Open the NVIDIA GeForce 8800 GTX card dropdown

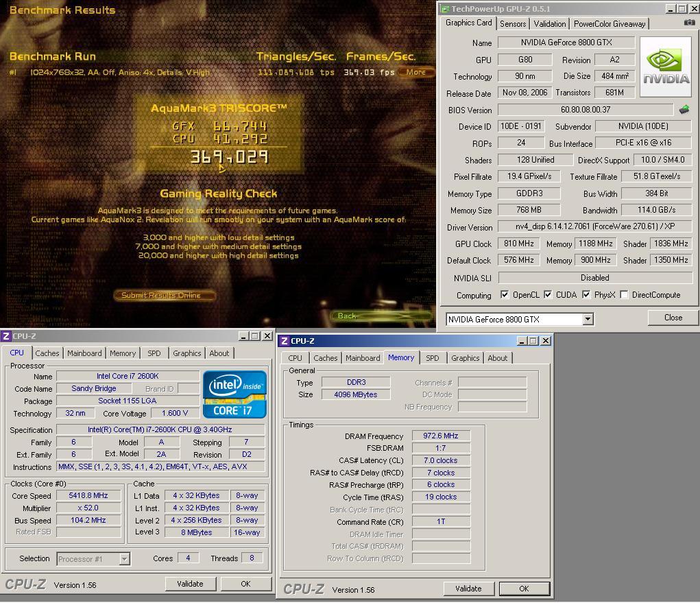(588, 320)
